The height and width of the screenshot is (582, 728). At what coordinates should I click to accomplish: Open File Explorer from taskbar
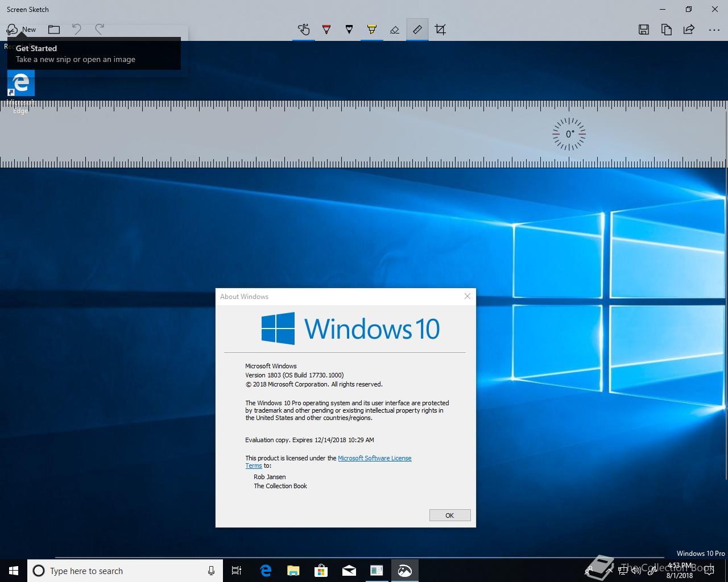point(293,571)
